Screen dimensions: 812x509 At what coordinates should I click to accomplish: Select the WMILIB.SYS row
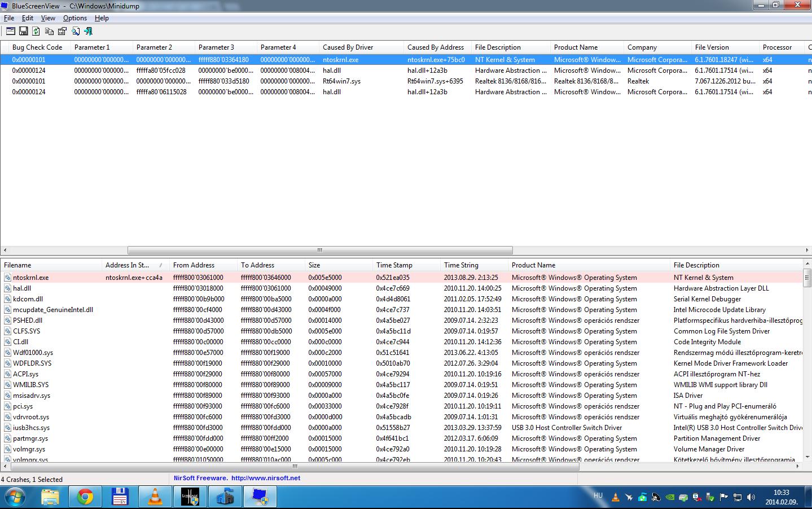coord(401,385)
